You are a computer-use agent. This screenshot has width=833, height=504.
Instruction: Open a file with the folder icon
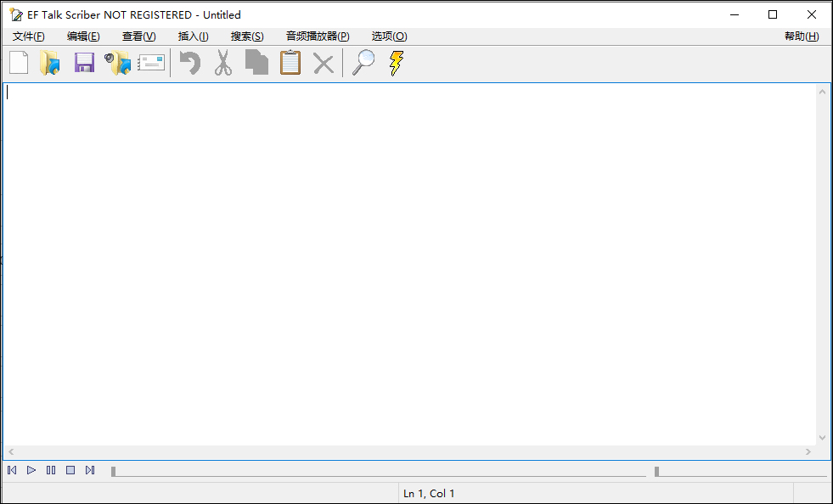click(51, 63)
